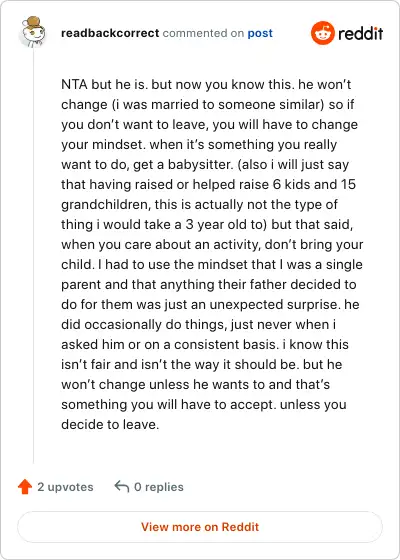
Task: Click the orange upvote arrow
Action: (25, 487)
